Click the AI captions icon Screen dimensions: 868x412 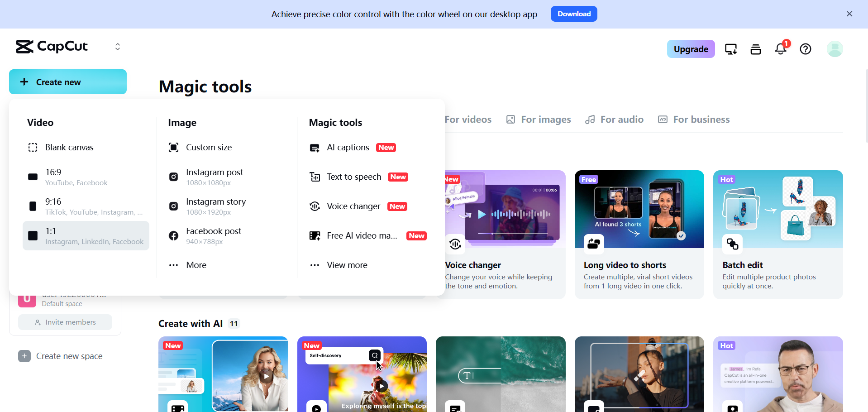[315, 148]
